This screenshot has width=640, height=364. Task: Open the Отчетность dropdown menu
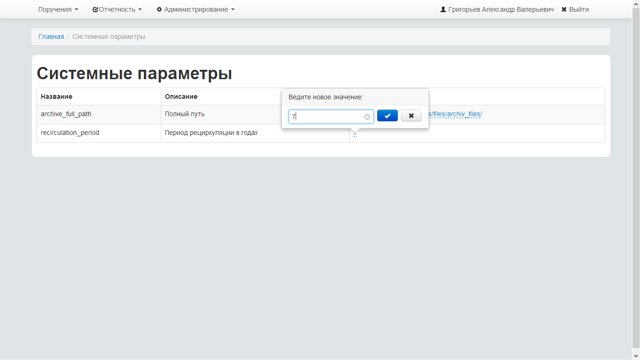click(x=117, y=9)
